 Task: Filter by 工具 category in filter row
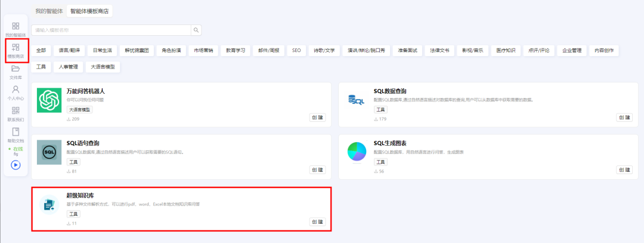coord(41,67)
